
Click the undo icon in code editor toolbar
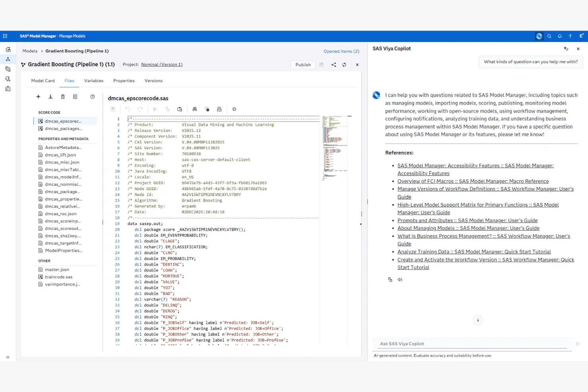click(x=128, y=109)
